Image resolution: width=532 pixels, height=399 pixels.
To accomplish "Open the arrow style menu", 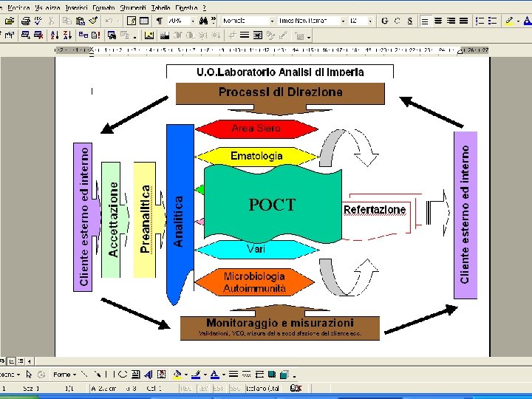I will 259,375.
